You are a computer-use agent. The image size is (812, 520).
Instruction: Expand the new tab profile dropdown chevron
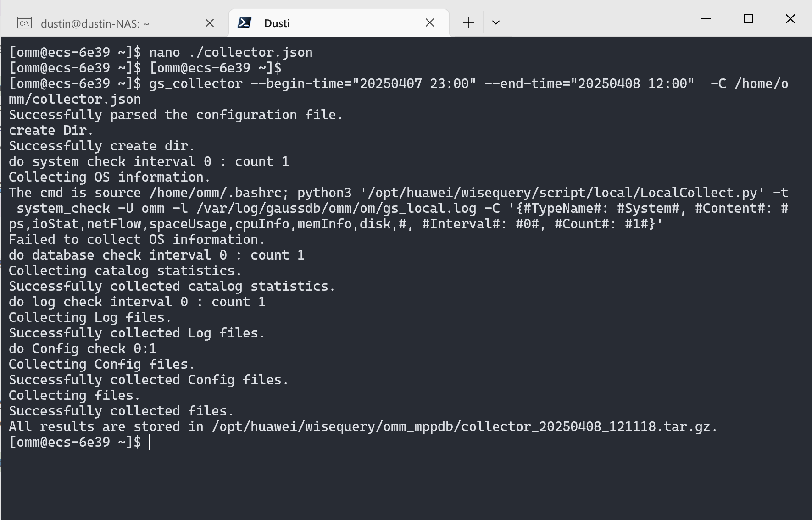click(x=496, y=23)
